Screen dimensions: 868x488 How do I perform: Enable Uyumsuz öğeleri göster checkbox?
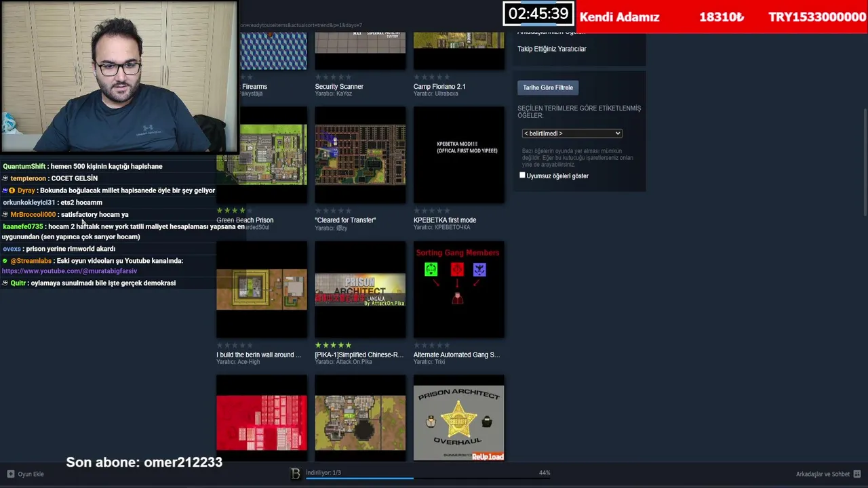click(522, 176)
